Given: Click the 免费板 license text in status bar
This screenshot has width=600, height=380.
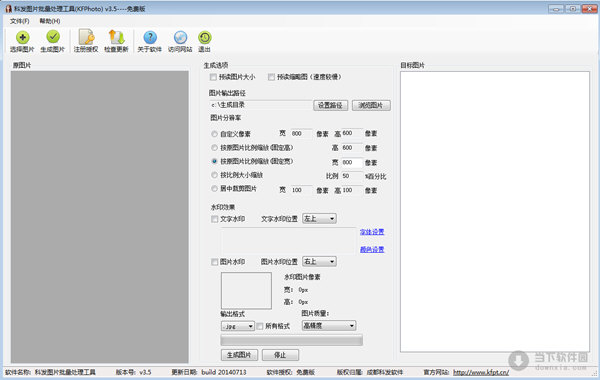Looking at the screenshot, I should click(306, 372).
